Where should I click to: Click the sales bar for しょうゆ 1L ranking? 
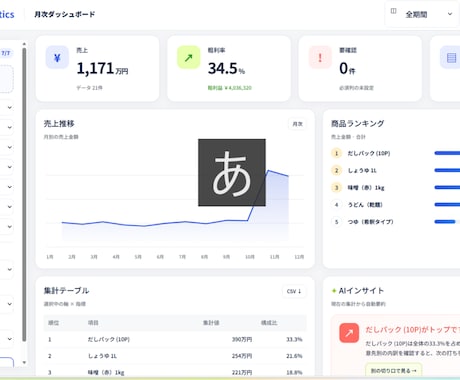point(447,170)
